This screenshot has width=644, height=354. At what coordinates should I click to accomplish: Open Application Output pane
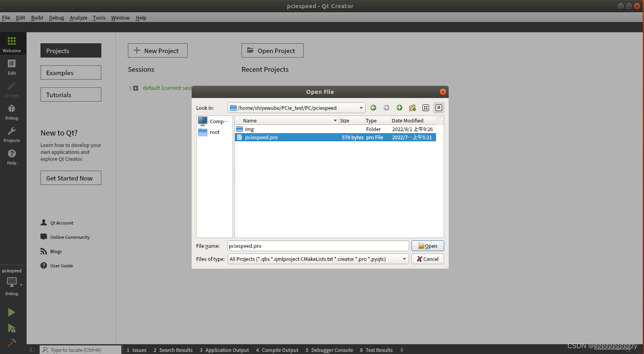click(224, 350)
